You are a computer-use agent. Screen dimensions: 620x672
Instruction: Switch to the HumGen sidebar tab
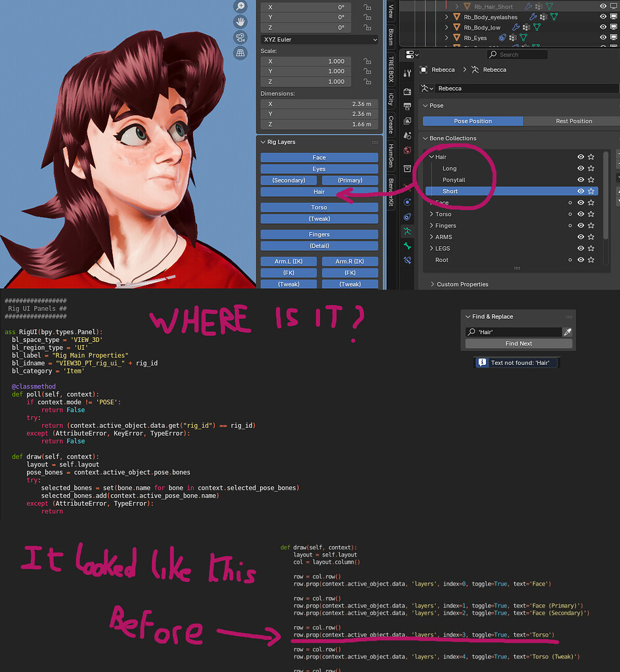[x=391, y=156]
